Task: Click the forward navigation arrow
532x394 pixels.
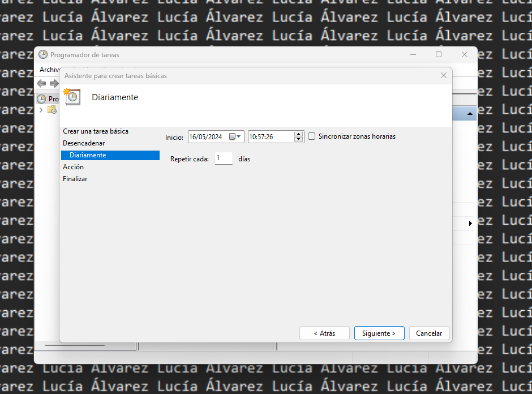Action: (x=54, y=83)
